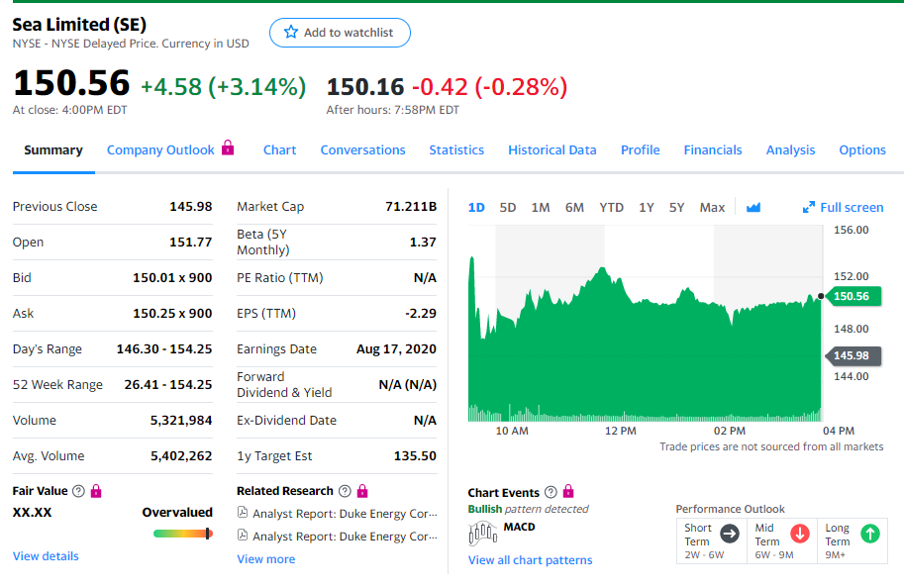The image size is (904, 588).
Task: Click the Overvalued fair value gauge bar
Action: 182,534
